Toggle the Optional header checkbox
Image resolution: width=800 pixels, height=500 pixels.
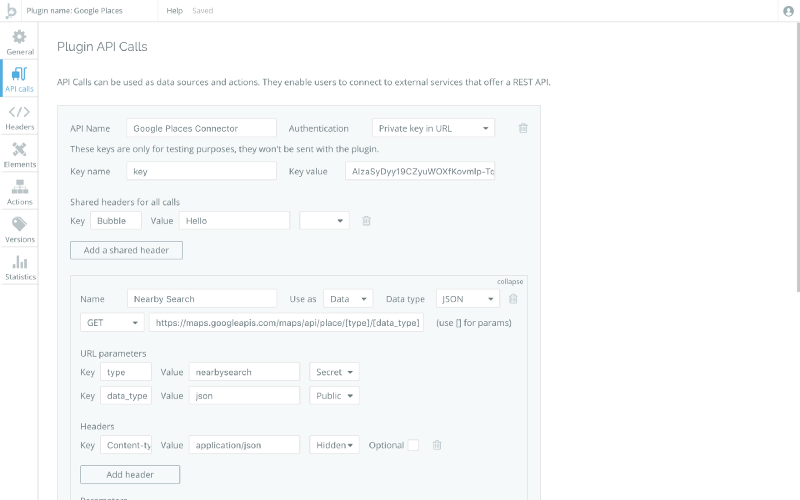point(413,445)
